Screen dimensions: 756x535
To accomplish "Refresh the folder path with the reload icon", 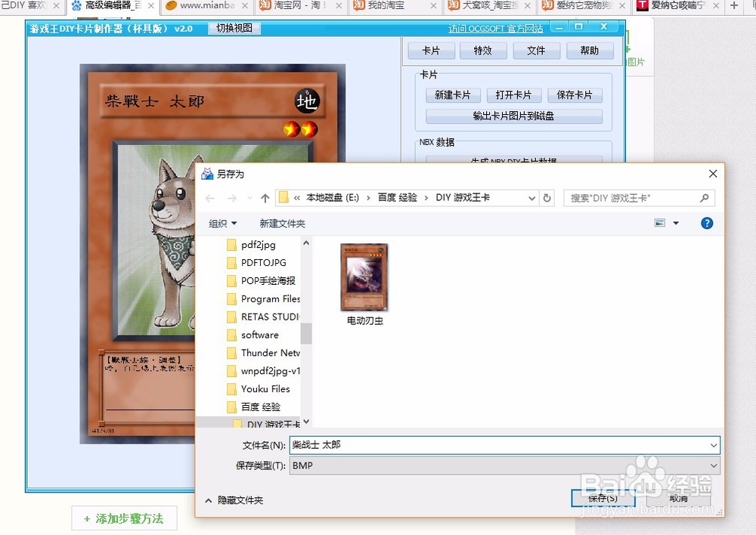I will (547, 198).
